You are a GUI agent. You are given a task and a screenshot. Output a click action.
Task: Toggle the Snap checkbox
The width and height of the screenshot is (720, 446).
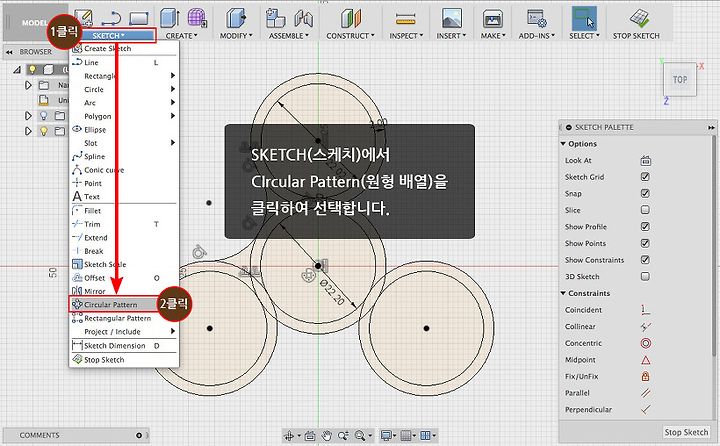click(645, 193)
